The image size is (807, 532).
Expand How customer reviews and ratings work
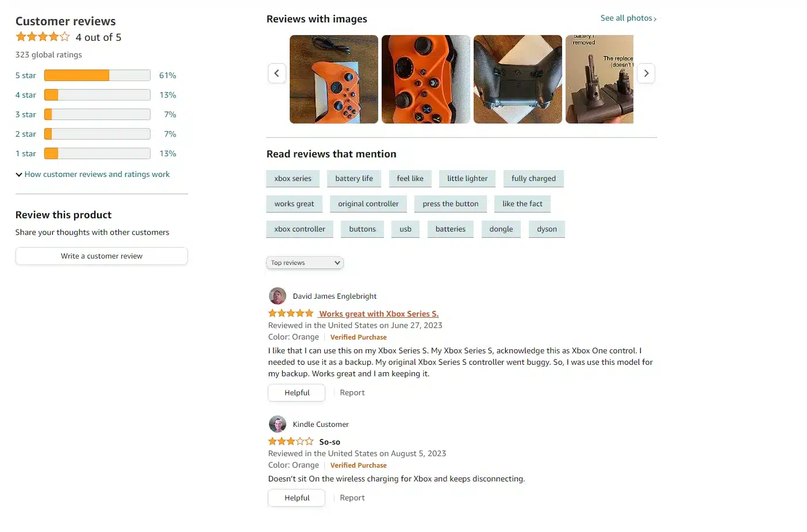tap(93, 174)
